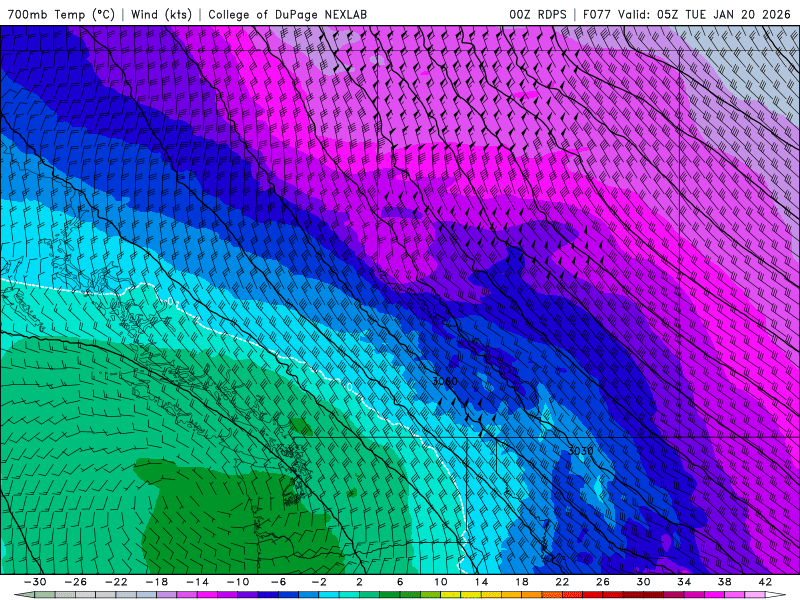The height and width of the screenshot is (600, 800).
Task: Click the -18 value on the color scale
Action: click(157, 582)
